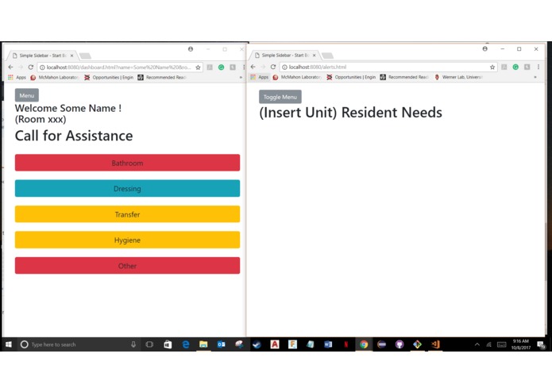The image size is (552, 392).
Task: Open Netflix from the taskbar
Action: point(346,344)
